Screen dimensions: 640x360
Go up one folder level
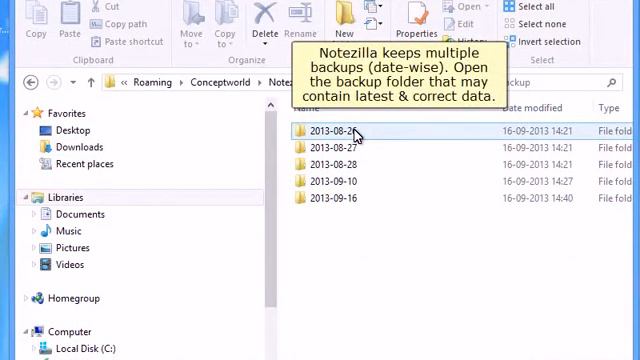[x=91, y=82]
